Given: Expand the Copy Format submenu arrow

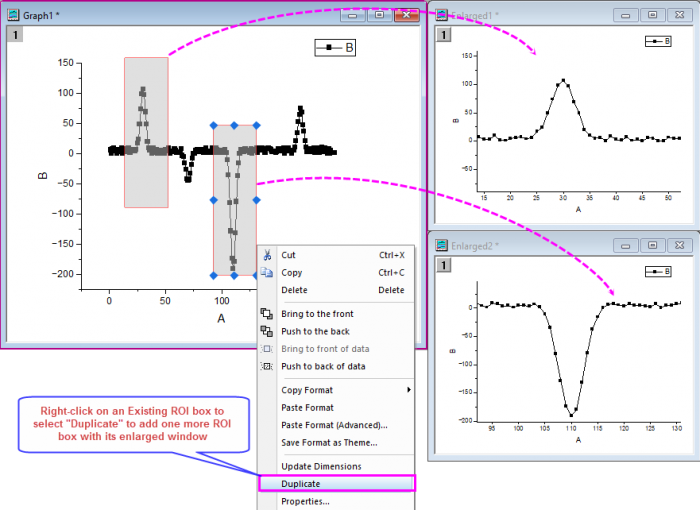Looking at the screenshot, I should tap(408, 390).
